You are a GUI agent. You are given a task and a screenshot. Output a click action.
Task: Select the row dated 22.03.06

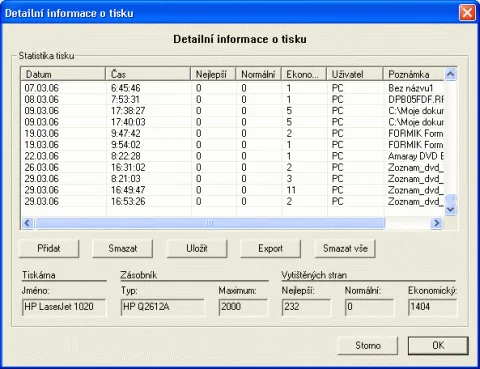pyautogui.click(x=233, y=156)
